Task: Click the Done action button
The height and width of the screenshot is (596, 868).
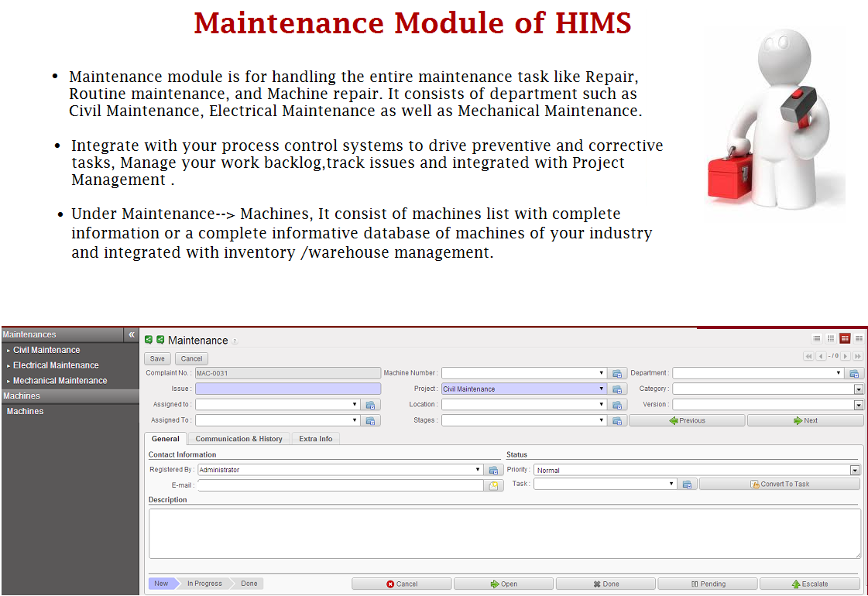Action: coord(606,584)
